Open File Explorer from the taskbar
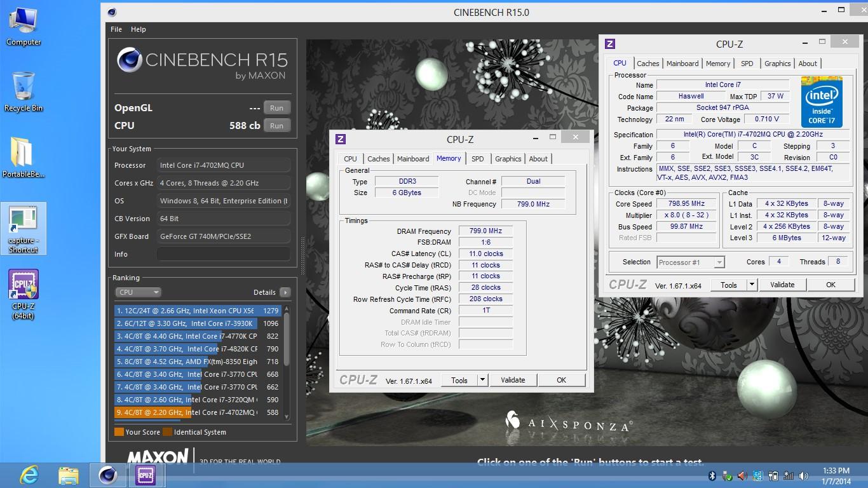The height and width of the screenshot is (488, 868). click(68, 475)
